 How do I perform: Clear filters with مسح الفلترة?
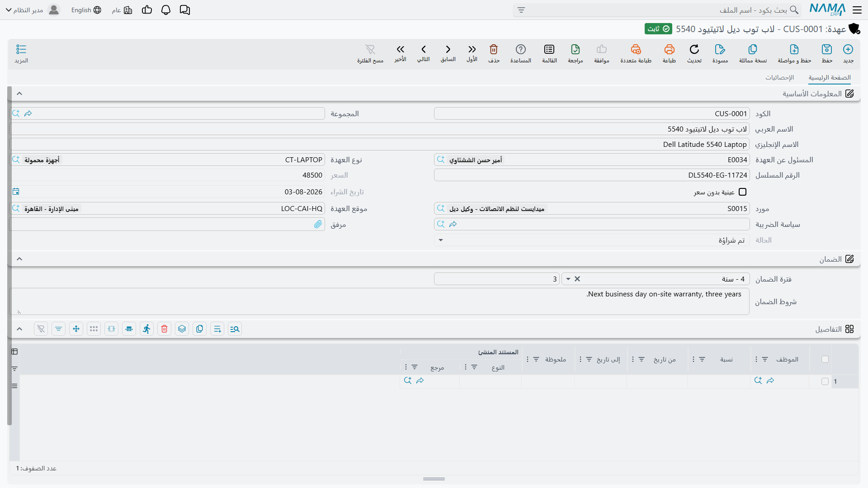[x=370, y=53]
